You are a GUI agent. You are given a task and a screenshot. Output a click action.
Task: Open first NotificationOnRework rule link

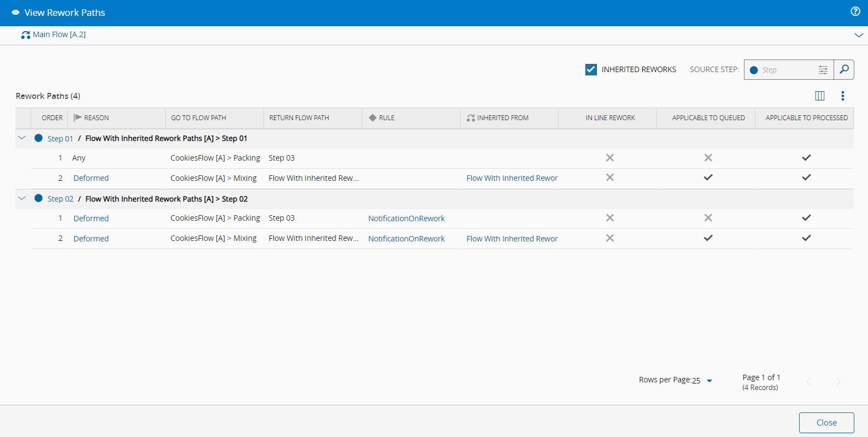point(406,218)
